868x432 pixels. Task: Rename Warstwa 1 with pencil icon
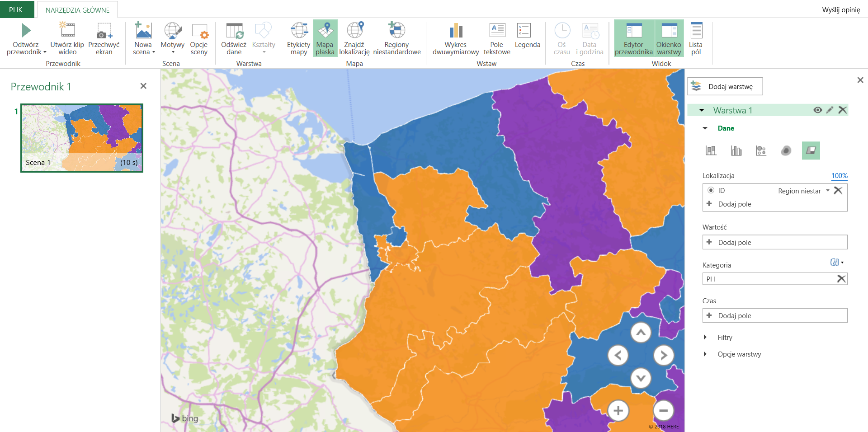[x=830, y=110]
